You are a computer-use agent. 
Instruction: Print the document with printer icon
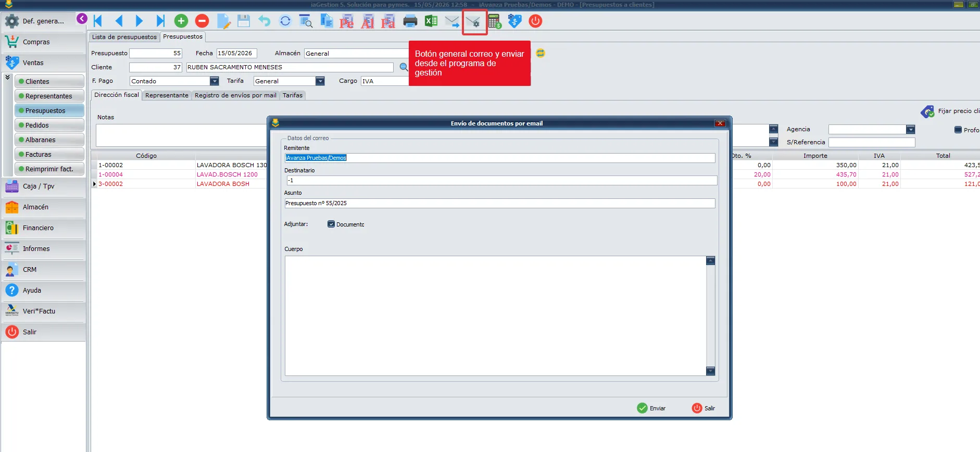click(410, 21)
